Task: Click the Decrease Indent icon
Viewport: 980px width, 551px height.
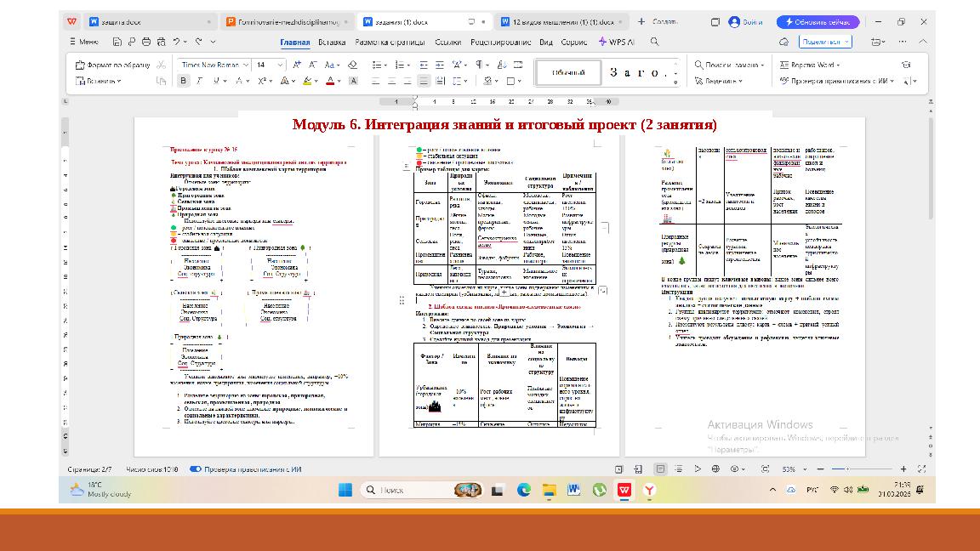Action: (x=424, y=65)
